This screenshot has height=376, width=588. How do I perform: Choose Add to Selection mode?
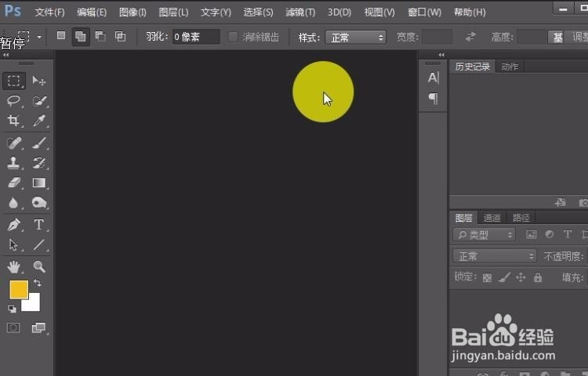pyautogui.click(x=81, y=36)
